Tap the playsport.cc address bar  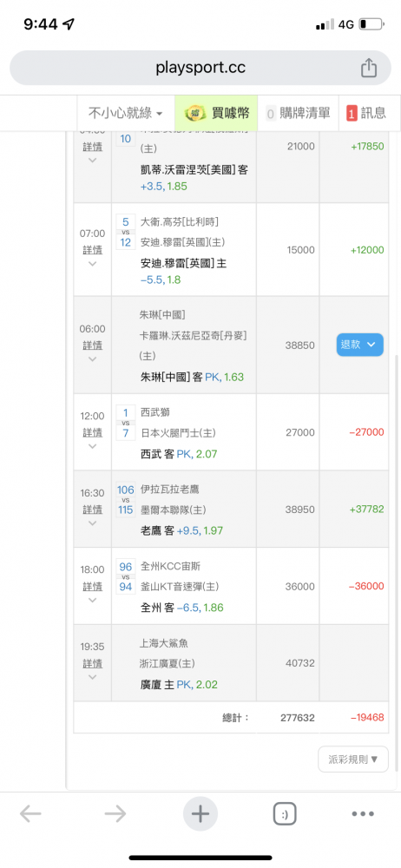[x=200, y=68]
